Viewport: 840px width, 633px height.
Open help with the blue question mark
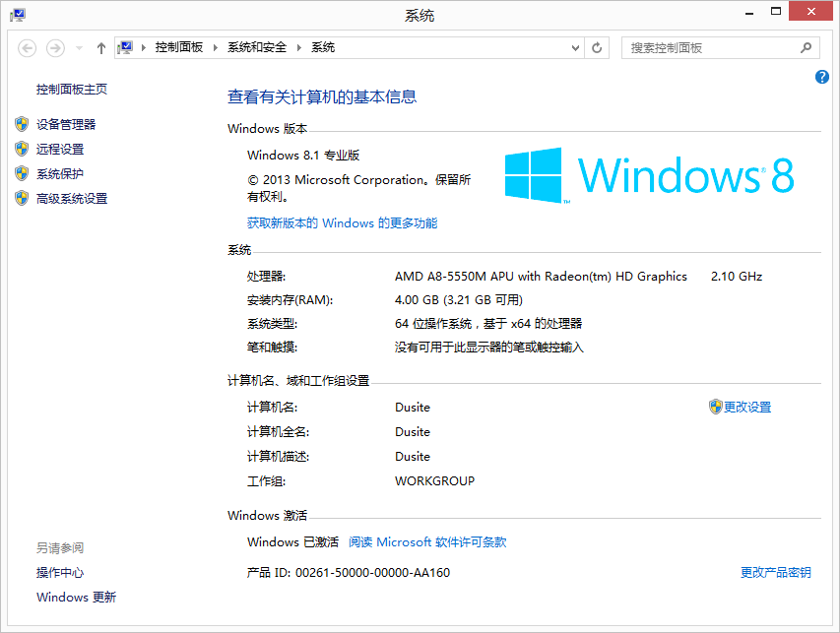[x=822, y=77]
